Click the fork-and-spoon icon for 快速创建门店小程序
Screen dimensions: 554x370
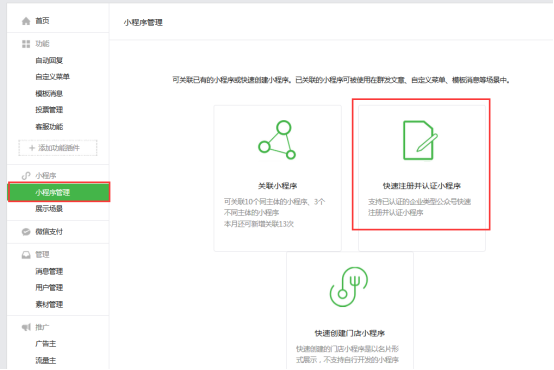pos(349,287)
